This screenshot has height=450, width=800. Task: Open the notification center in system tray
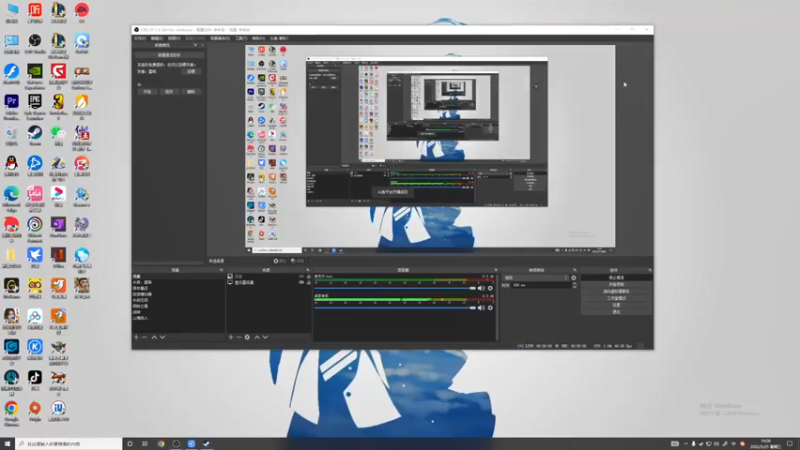point(790,444)
